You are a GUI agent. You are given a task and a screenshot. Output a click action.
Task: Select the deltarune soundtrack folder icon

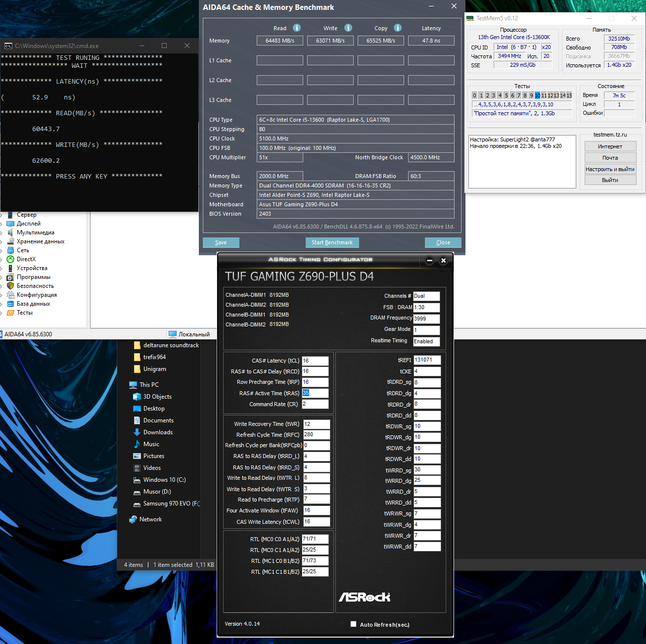[137, 345]
